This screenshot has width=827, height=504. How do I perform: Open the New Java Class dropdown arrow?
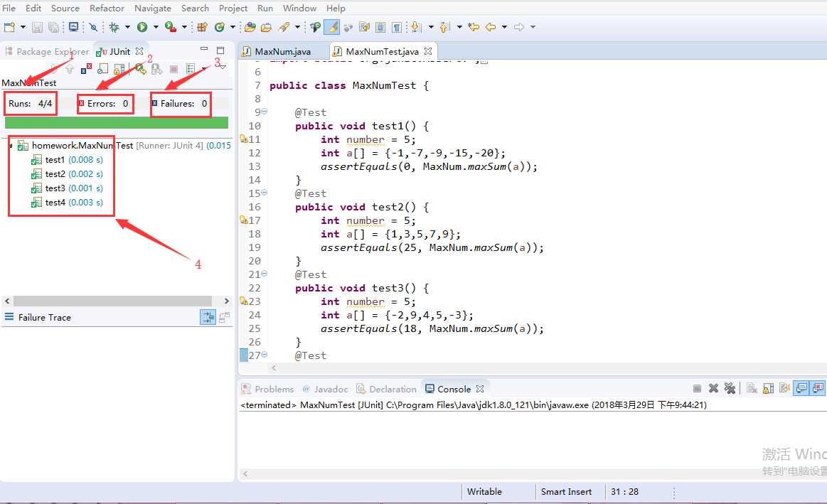coord(233,27)
